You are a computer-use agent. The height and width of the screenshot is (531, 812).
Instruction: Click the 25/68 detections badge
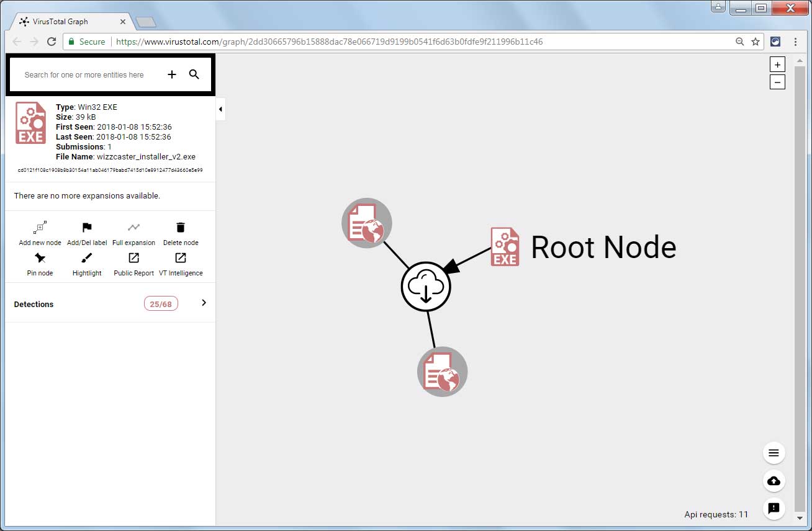coord(161,304)
